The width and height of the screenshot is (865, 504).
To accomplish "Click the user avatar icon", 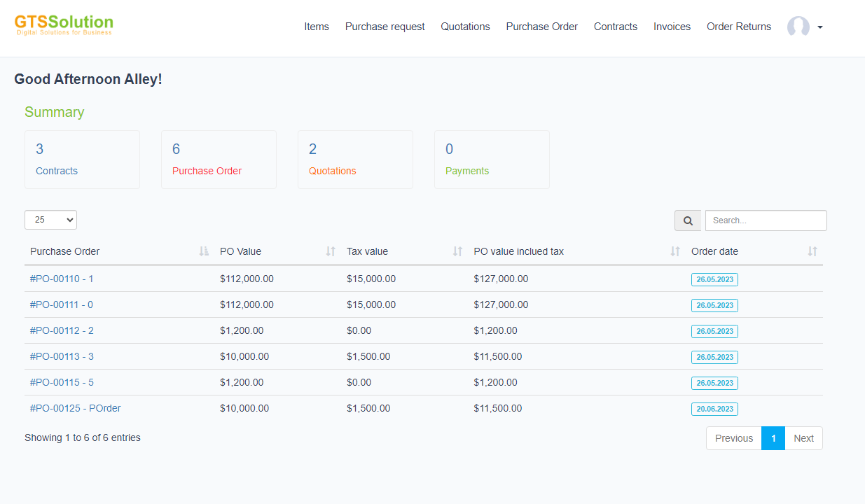I will pyautogui.click(x=798, y=27).
